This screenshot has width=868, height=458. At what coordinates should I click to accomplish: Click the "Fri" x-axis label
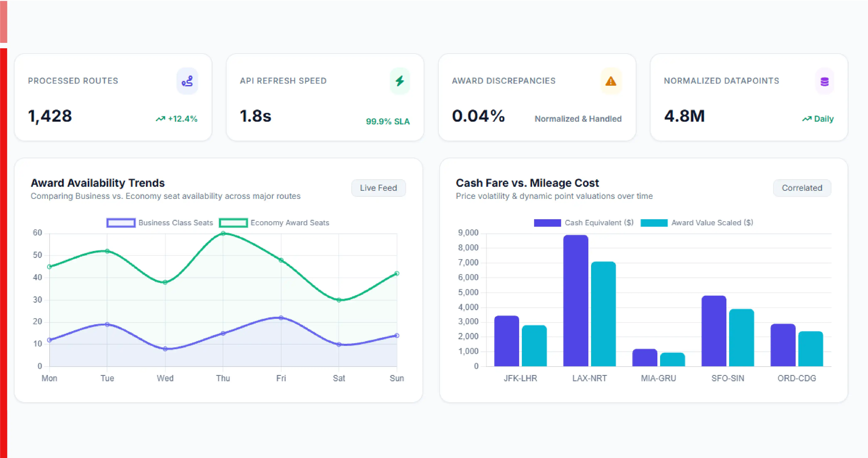click(281, 379)
